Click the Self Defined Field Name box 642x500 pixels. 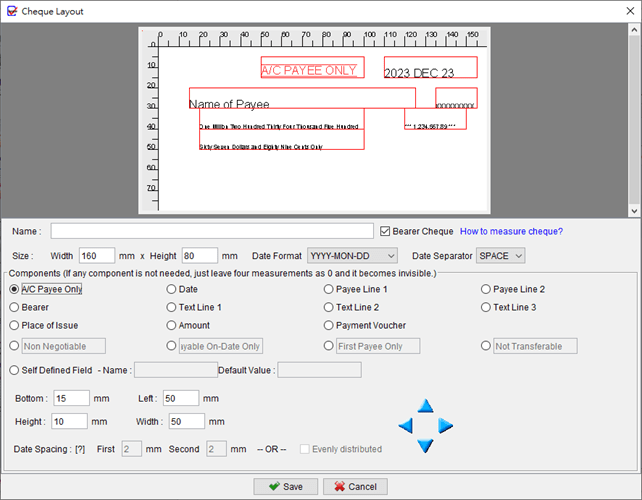coord(176,370)
